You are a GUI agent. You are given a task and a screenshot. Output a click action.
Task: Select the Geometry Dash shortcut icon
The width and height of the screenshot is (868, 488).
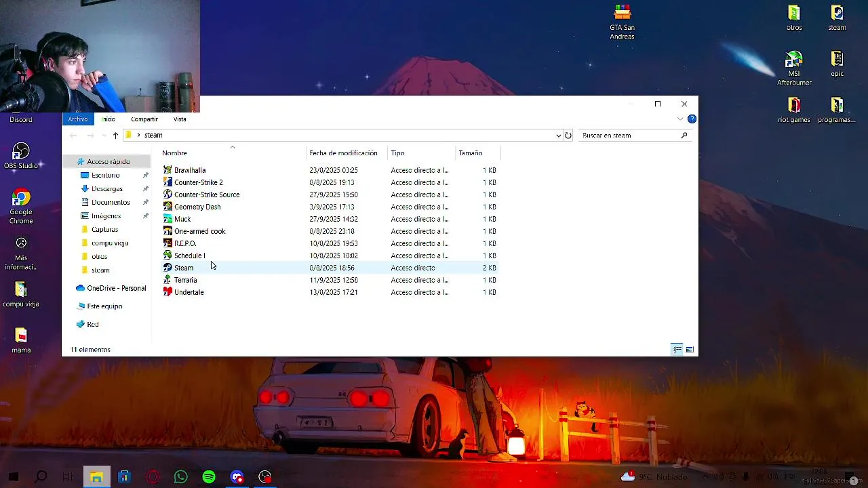coord(167,207)
